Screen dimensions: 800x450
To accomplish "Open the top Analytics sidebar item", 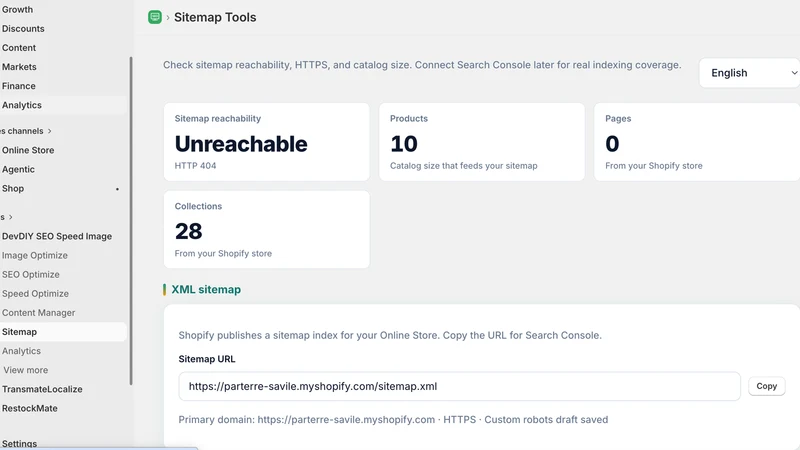I will 21,105.
